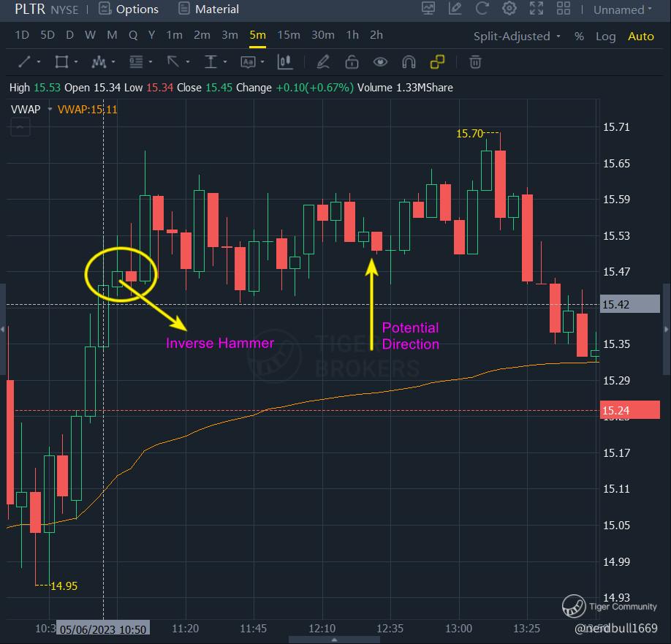Screen dimensions: 671x644
Task: Click the edit note pencil icon in header
Action: [x=455, y=9]
